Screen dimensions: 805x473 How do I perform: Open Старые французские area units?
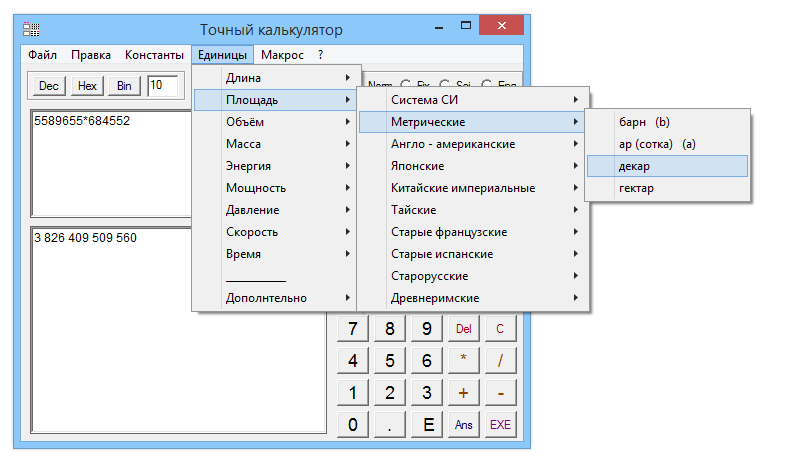coord(472,232)
